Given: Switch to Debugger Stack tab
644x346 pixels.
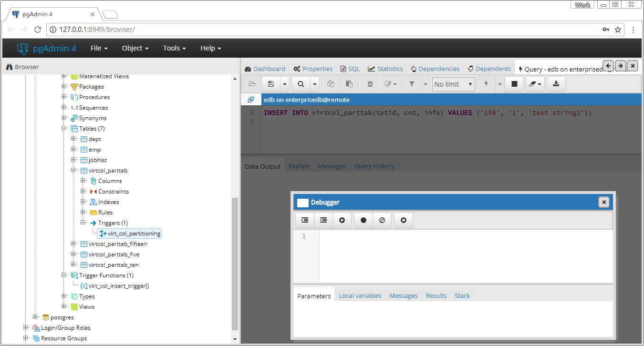Looking at the screenshot, I should (x=462, y=295).
